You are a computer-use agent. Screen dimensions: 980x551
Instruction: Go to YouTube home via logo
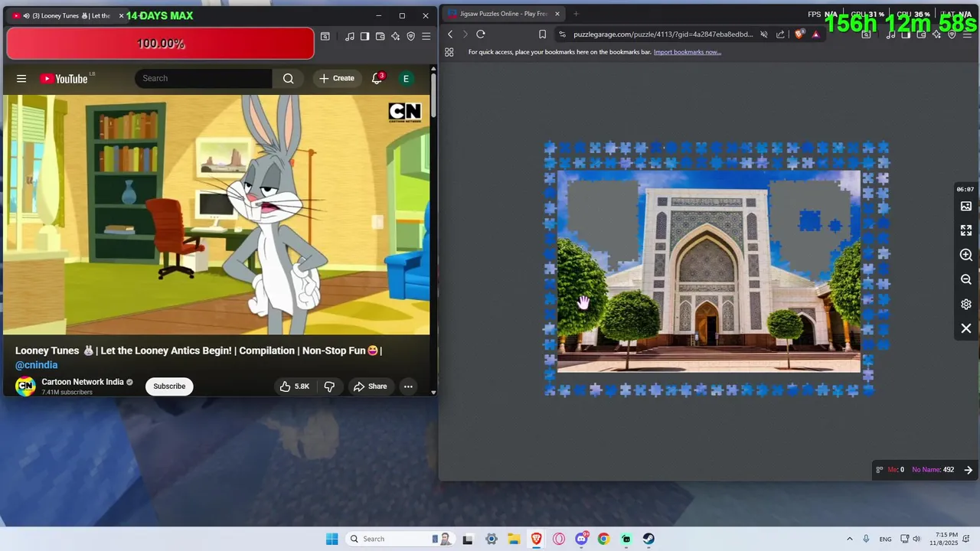pyautogui.click(x=64, y=78)
